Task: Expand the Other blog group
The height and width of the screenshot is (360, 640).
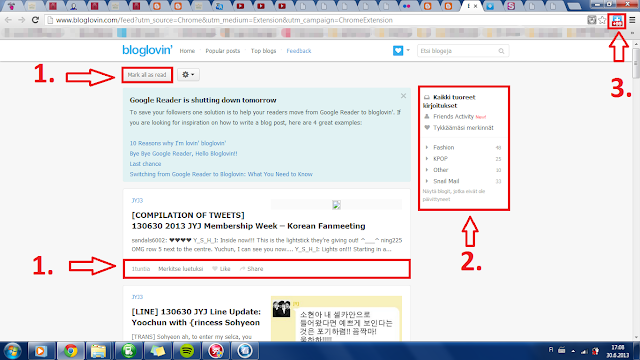Action: [x=427, y=170]
